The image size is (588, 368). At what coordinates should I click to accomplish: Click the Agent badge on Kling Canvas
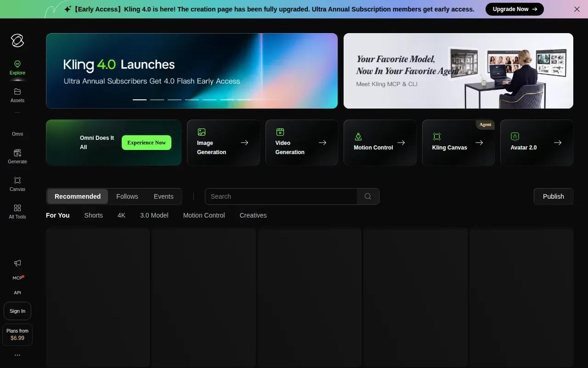click(x=485, y=125)
